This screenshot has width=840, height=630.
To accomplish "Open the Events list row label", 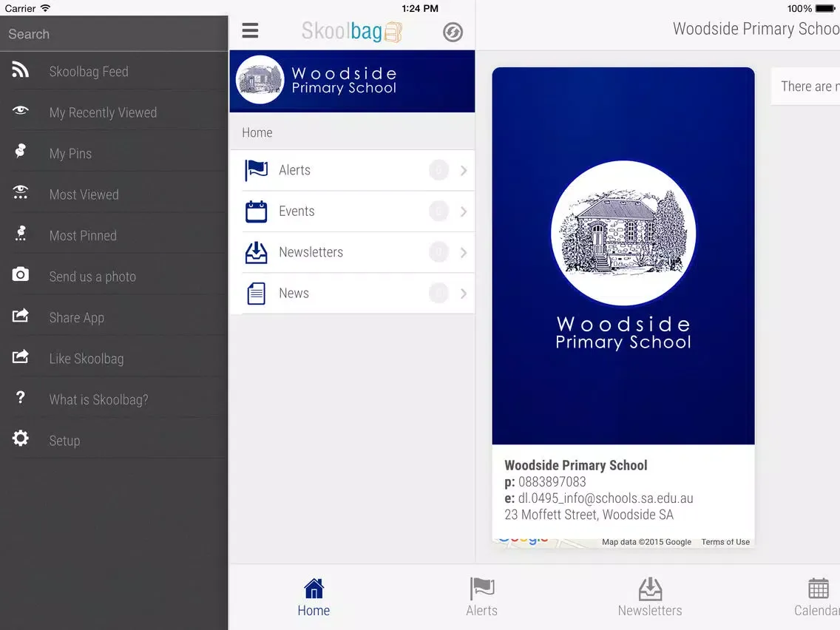I will [x=297, y=211].
